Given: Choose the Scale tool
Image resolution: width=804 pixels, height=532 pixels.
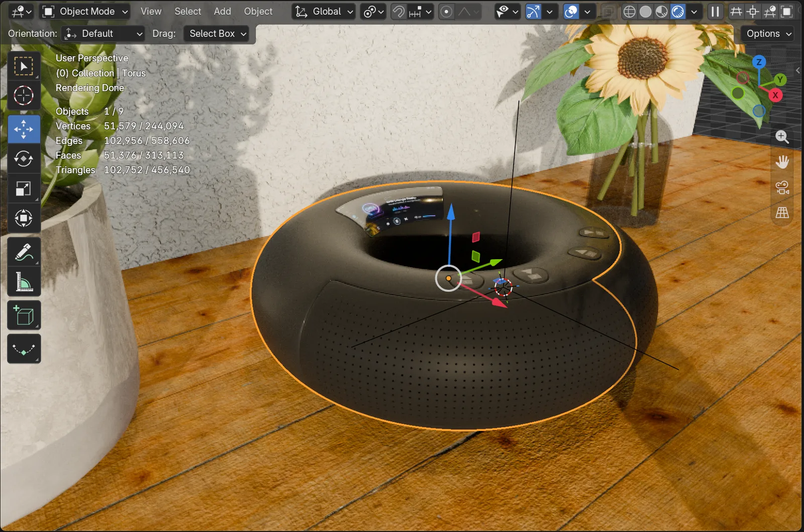Looking at the screenshot, I should (x=24, y=188).
